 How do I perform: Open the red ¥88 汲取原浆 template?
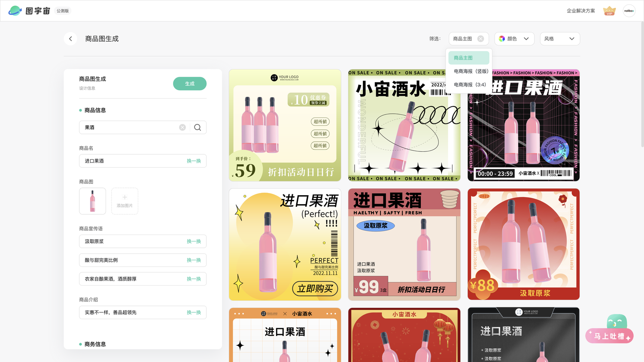(x=524, y=244)
